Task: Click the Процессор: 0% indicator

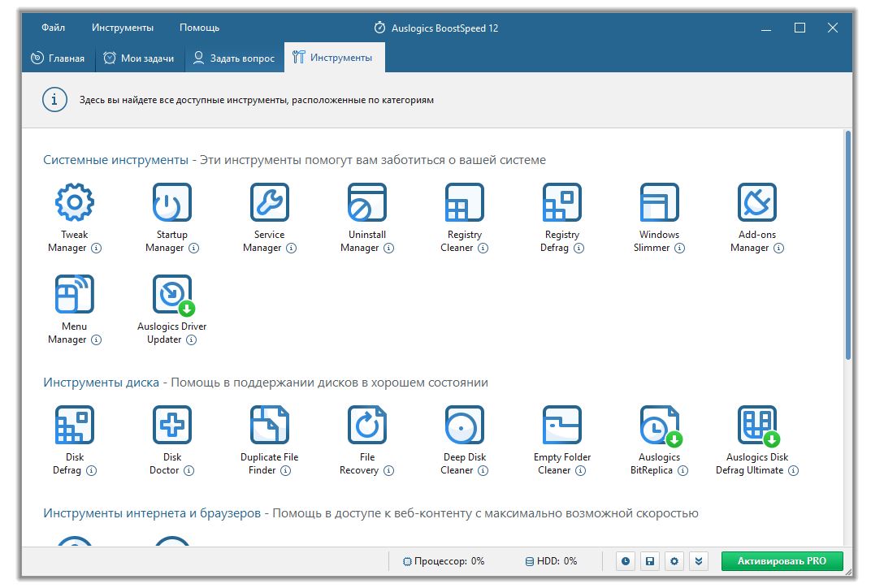Action: pyautogui.click(x=444, y=561)
